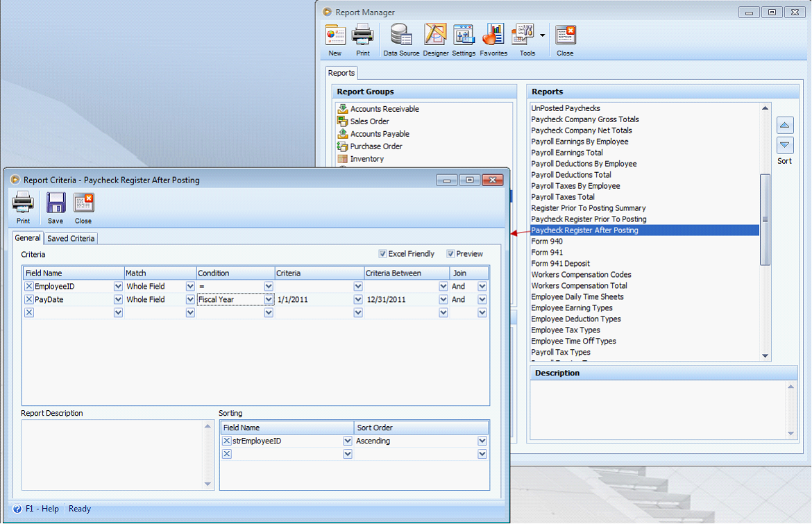Open the Accounts Payable report group
Screen dimensions: 812x524
380,134
